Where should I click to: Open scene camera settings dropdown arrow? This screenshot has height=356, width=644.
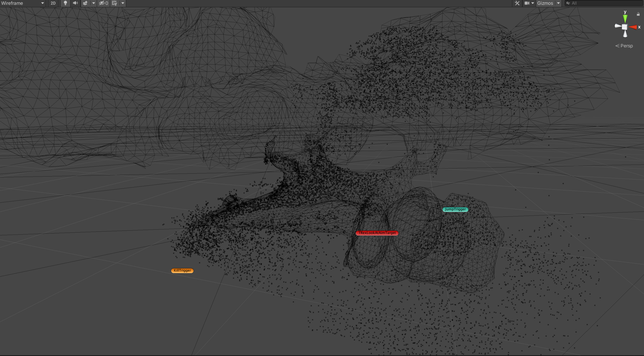[533, 3]
